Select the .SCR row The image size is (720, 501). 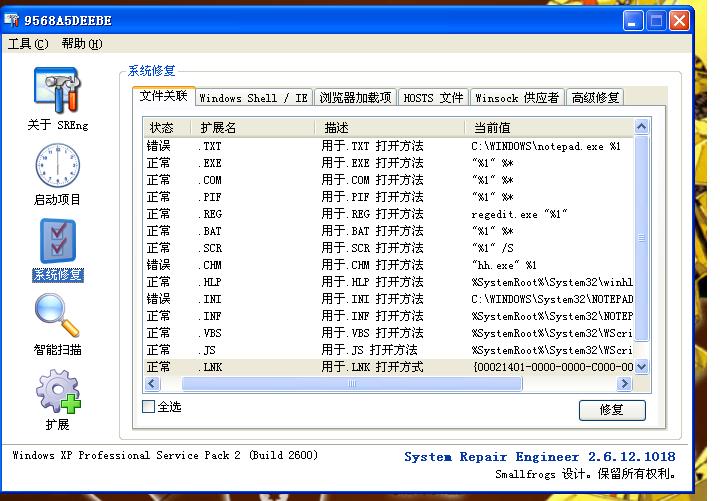(x=388, y=248)
